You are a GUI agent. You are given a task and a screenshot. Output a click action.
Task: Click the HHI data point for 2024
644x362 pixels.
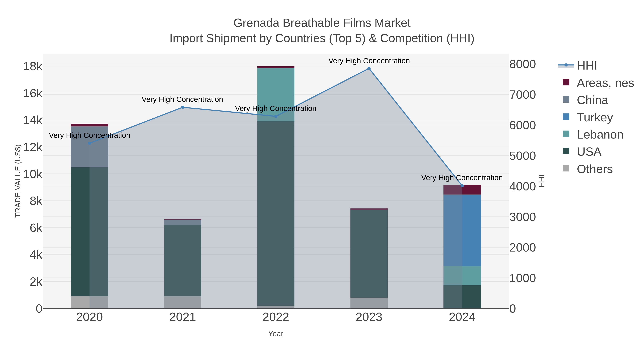tap(462, 186)
